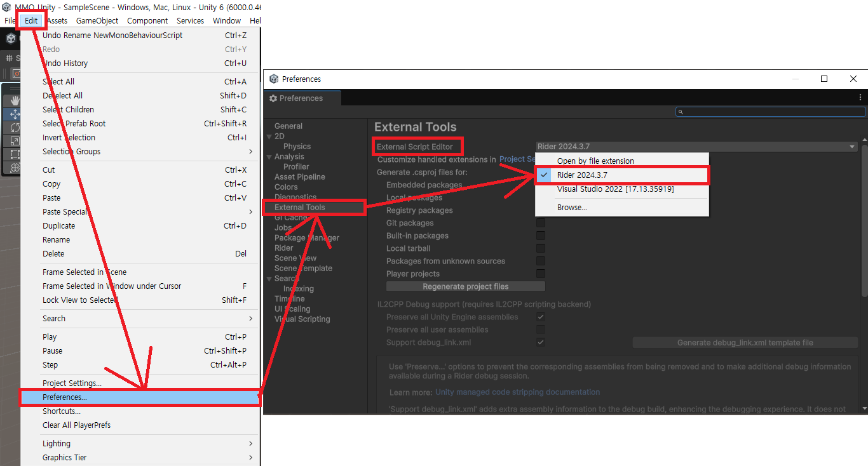This screenshot has width=868, height=466.
Task: Select General in preferences list
Action: point(288,126)
